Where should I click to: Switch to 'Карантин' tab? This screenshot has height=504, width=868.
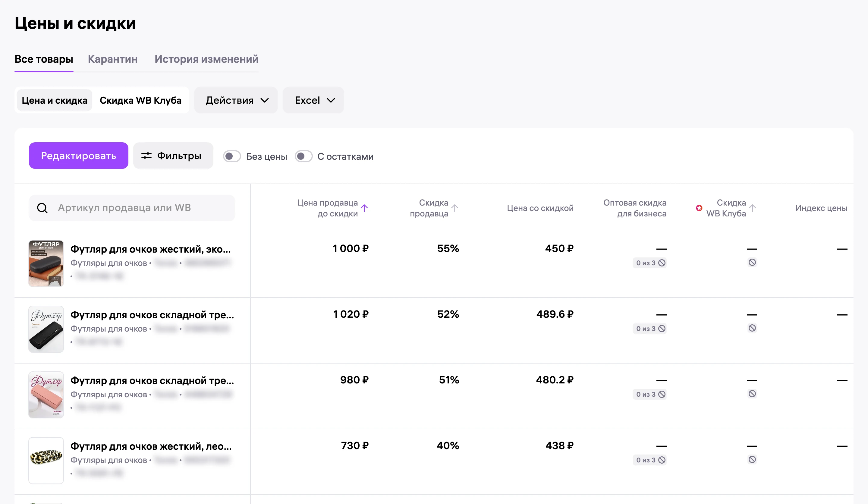pos(113,59)
